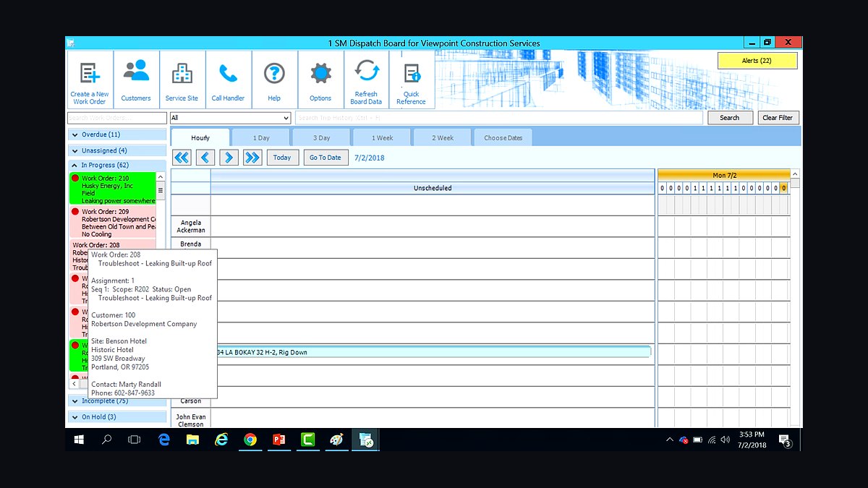868x488 pixels.
Task: Click Go To Date button
Action: [325, 158]
